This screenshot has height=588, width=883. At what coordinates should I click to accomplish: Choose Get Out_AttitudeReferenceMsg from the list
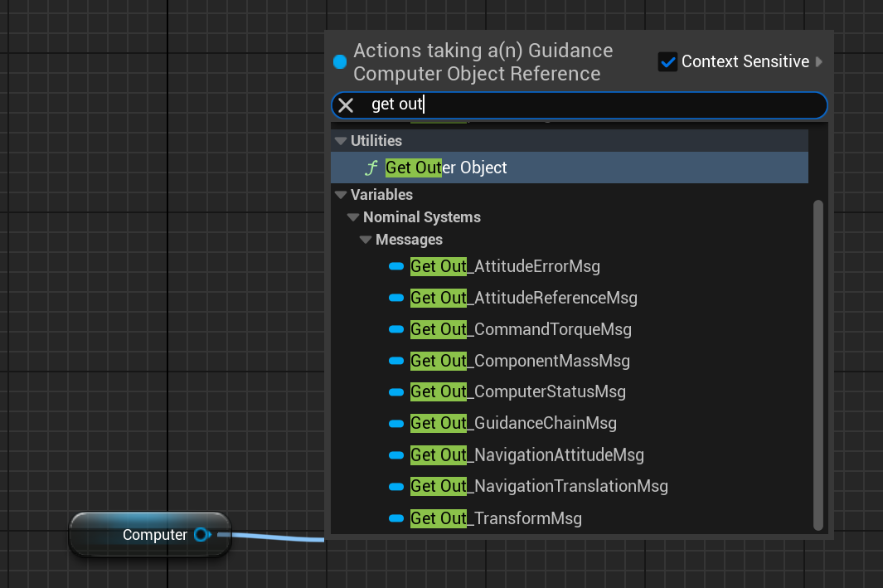[524, 298]
